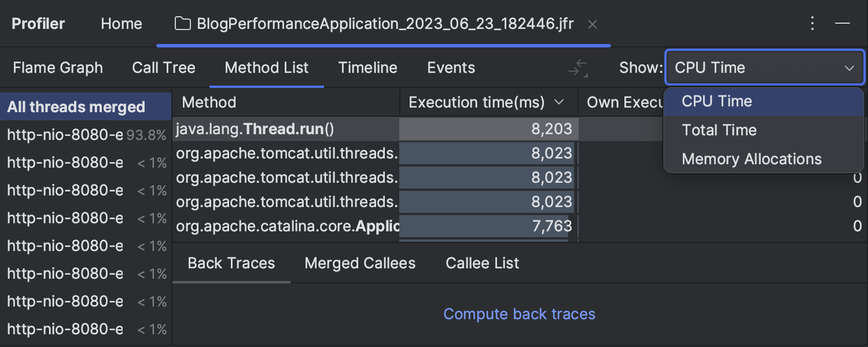Click the minimize profiler panel icon

click(843, 24)
